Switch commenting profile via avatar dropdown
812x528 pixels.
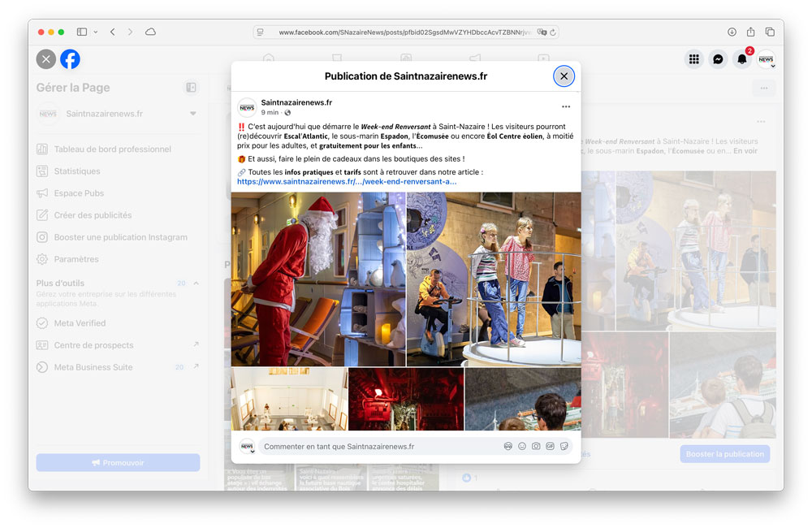(247, 447)
